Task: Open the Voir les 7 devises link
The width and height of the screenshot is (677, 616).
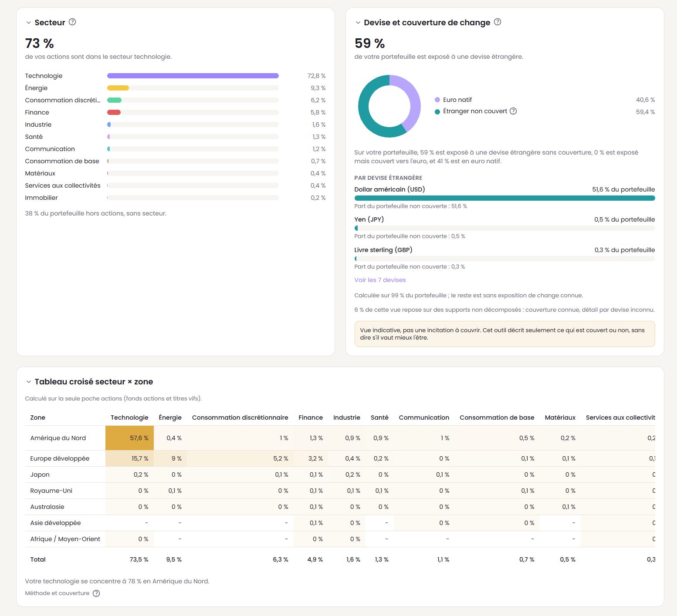Action: [x=380, y=280]
